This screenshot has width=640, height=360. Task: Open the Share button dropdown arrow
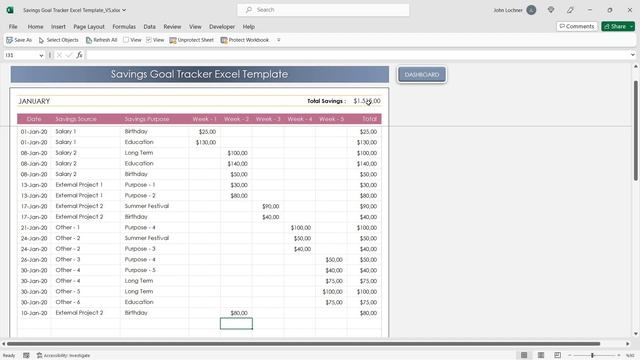pos(632,27)
